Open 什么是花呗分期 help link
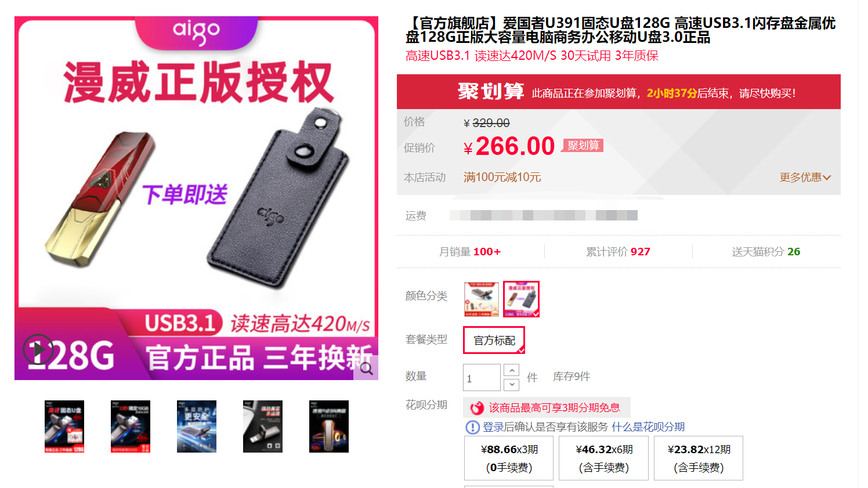The height and width of the screenshot is (488, 868). (648, 427)
